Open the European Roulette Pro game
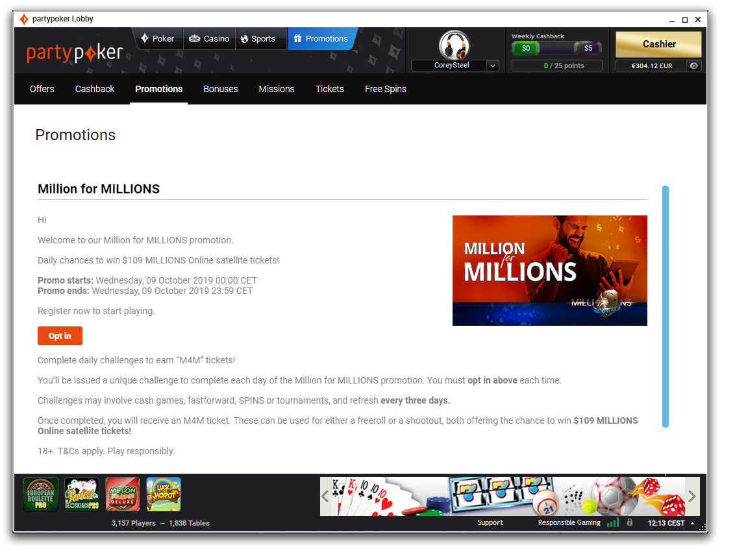Viewport: 735px width, 560px height. [41, 494]
